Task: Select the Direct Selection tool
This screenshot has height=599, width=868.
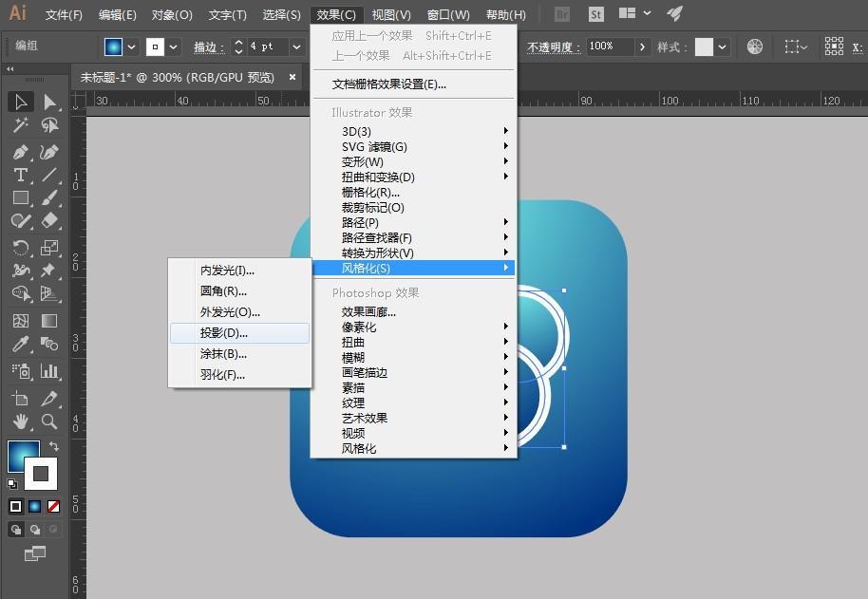Action: tap(49, 103)
